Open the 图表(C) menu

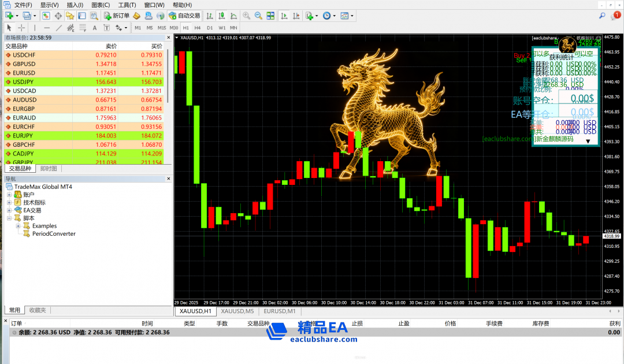point(101,5)
